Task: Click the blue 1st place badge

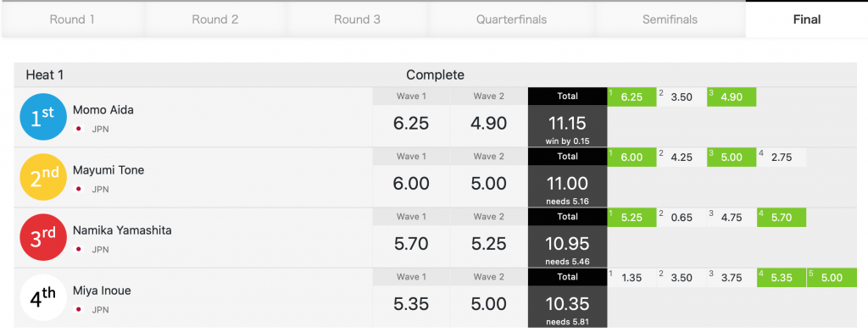Action: pos(43,117)
